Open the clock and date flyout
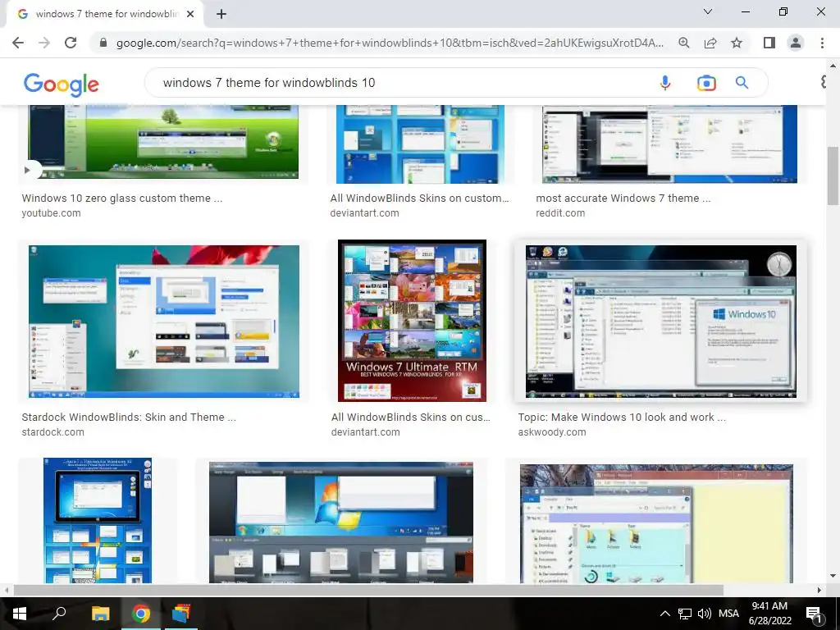840x630 pixels. tap(769, 614)
